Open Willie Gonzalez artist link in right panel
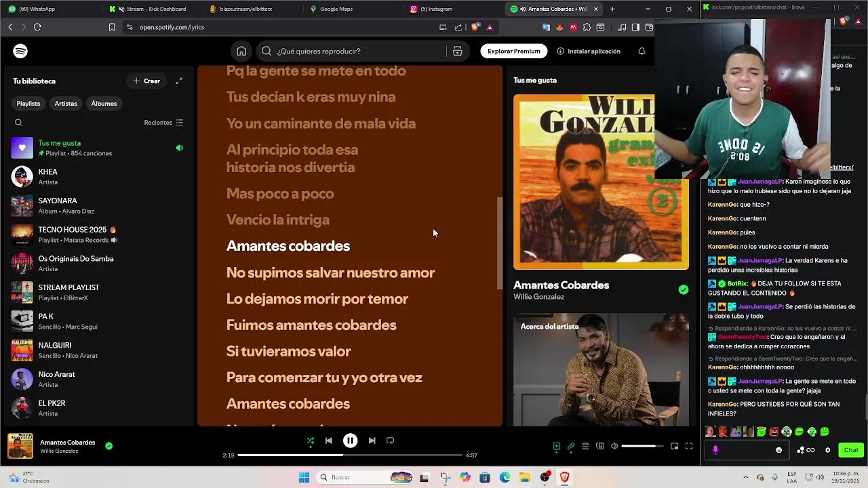 (538, 297)
